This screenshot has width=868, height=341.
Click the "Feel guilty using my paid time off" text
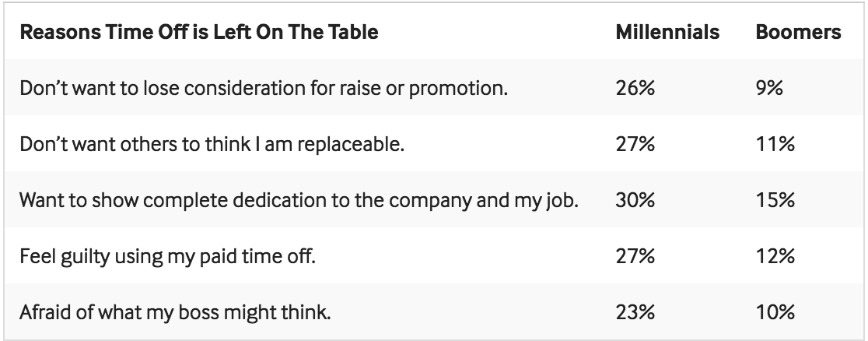[x=167, y=256]
